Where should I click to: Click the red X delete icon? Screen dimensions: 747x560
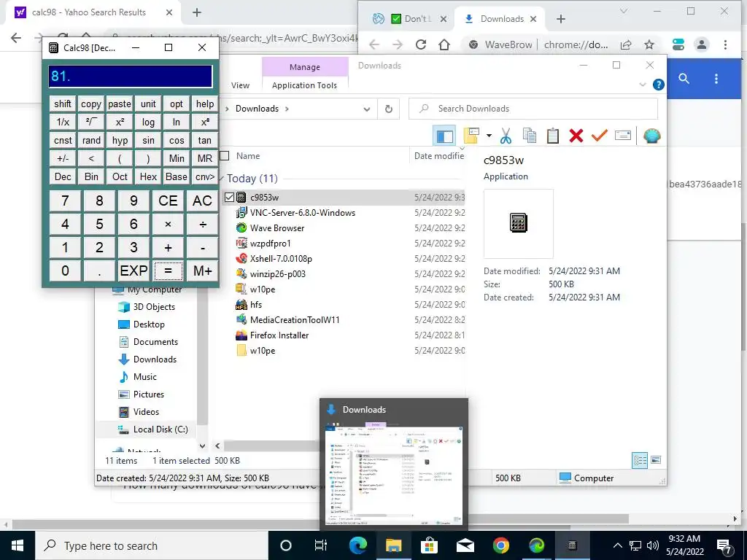[x=576, y=136]
